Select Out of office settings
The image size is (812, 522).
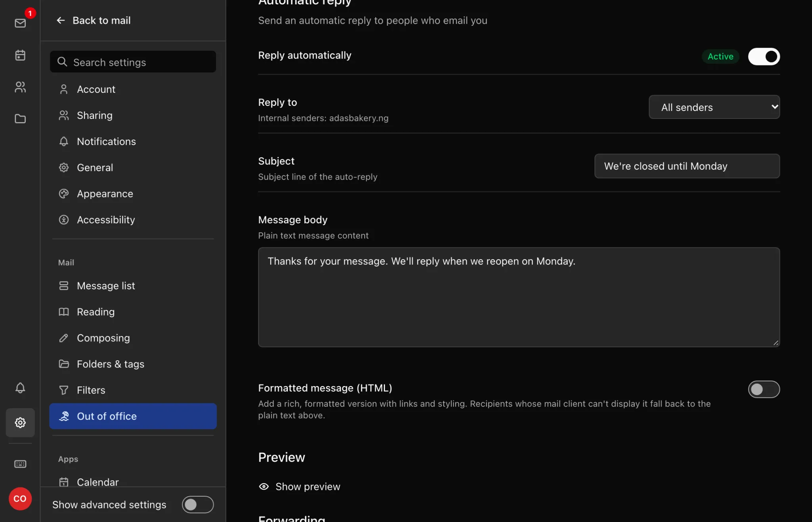pyautogui.click(x=133, y=416)
